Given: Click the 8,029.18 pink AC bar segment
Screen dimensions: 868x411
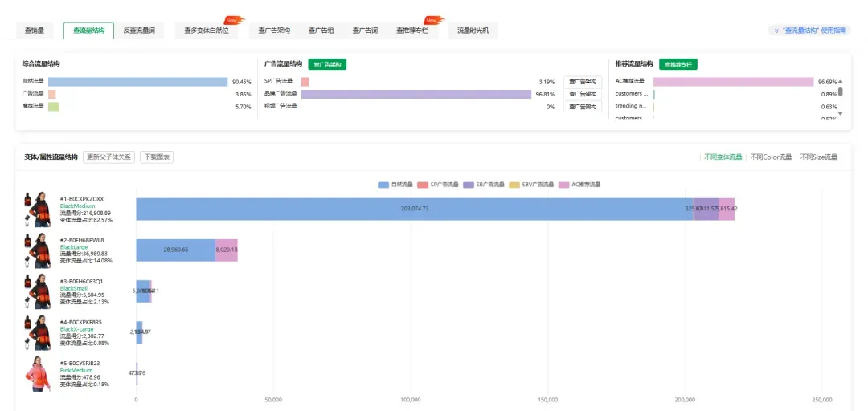Looking at the screenshot, I should [x=227, y=250].
